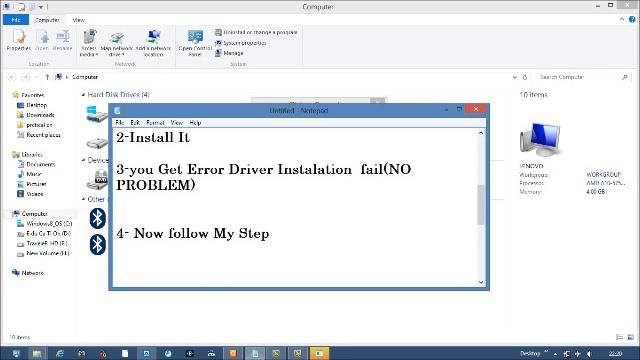The height and width of the screenshot is (360, 640).
Task: Open Access media dropdown in ribbon
Action: [89, 43]
